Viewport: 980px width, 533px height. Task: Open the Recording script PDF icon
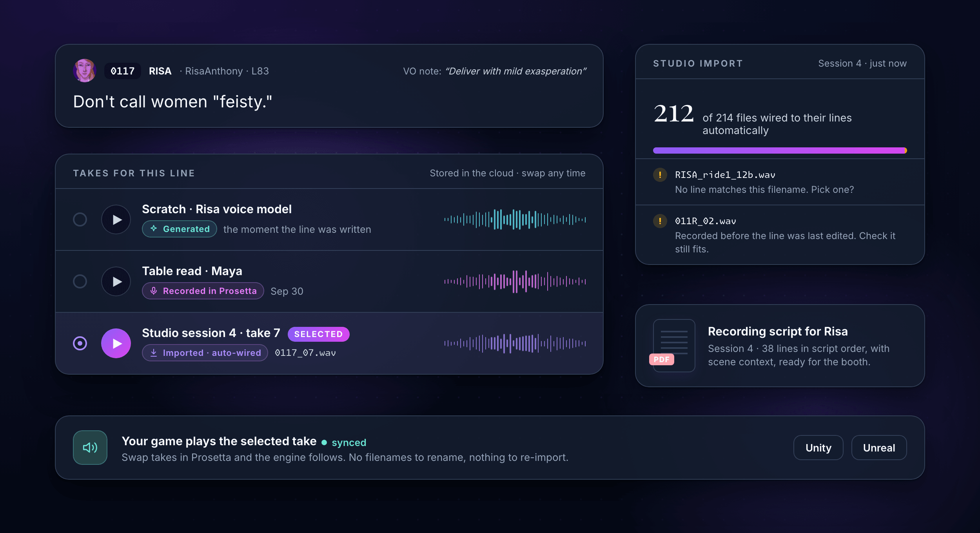673,346
